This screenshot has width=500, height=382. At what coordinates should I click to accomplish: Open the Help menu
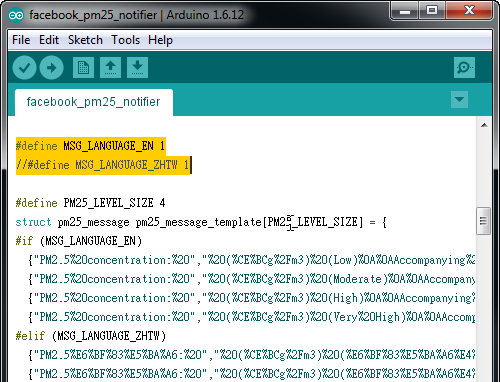[160, 40]
